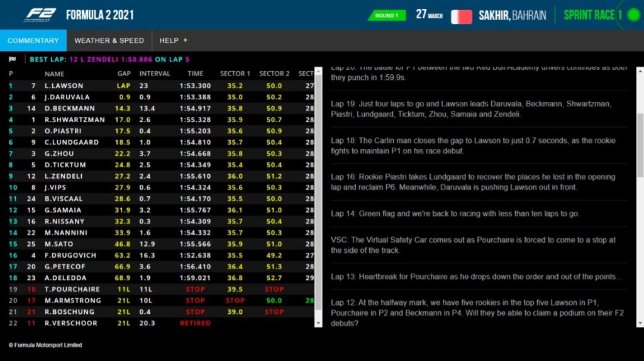The height and width of the screenshot is (361, 644).
Task: Click the chequered flag icon beside Best Lap
Action: coord(13,59)
